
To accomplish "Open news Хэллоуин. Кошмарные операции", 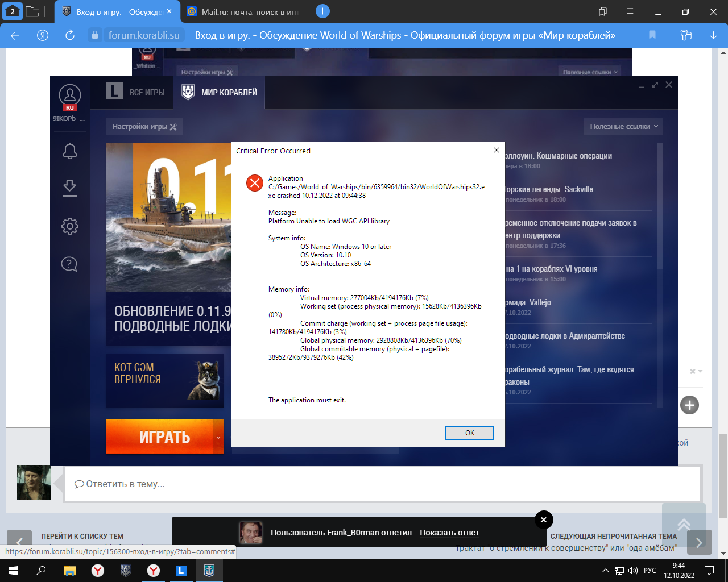I will click(x=558, y=156).
